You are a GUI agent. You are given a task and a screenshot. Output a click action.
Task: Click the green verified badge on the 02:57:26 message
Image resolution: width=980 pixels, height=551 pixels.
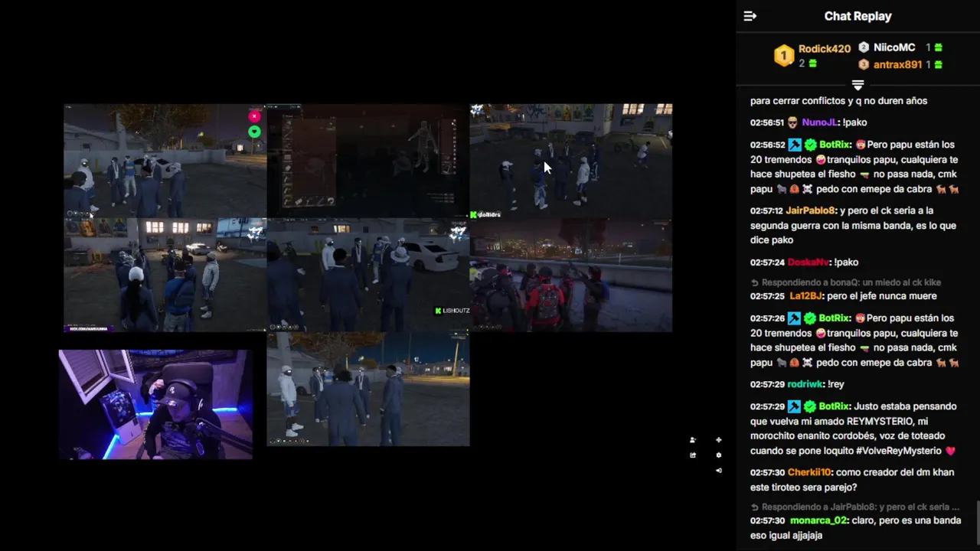810,318
